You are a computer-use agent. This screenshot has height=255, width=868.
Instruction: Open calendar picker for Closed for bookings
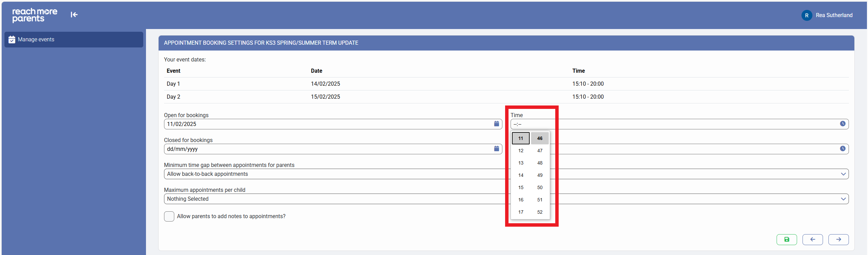pos(496,149)
